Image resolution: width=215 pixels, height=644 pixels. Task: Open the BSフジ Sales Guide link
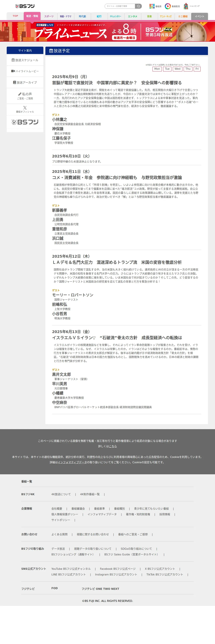(x=132, y=554)
